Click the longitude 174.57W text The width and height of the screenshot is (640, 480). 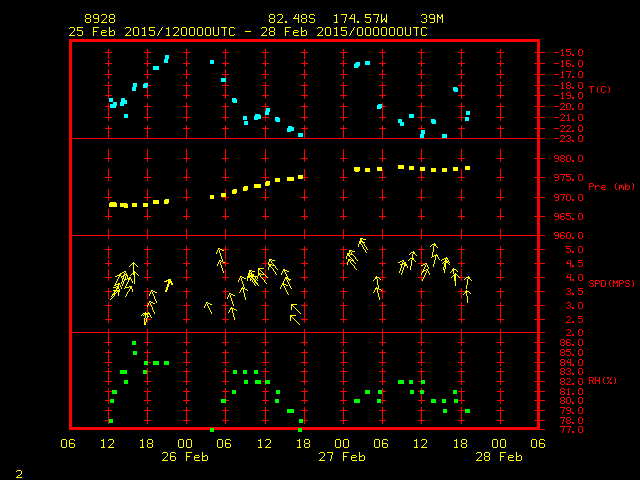point(360,19)
